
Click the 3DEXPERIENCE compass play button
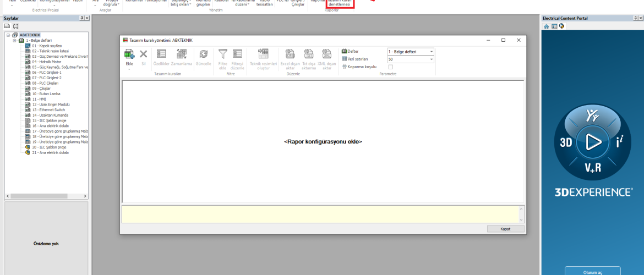pos(592,142)
